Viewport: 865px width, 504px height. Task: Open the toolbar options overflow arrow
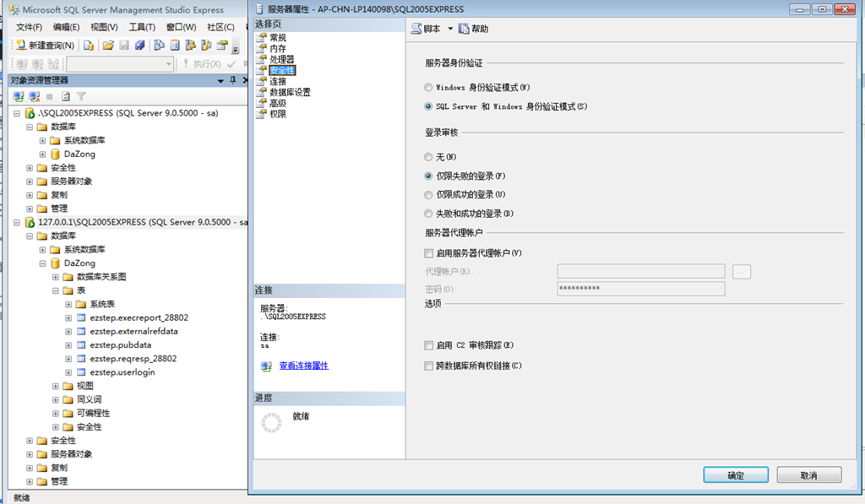coord(236,48)
